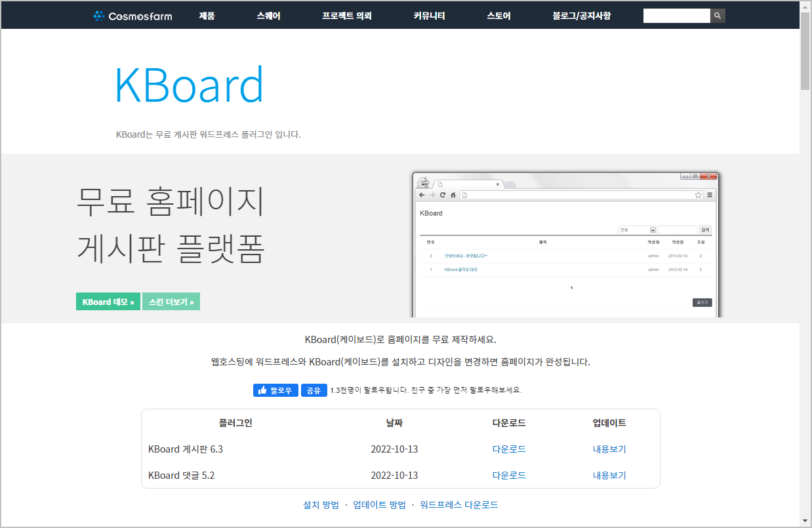
Task: Click the scrollbar up arrow
Action: pos(805,6)
